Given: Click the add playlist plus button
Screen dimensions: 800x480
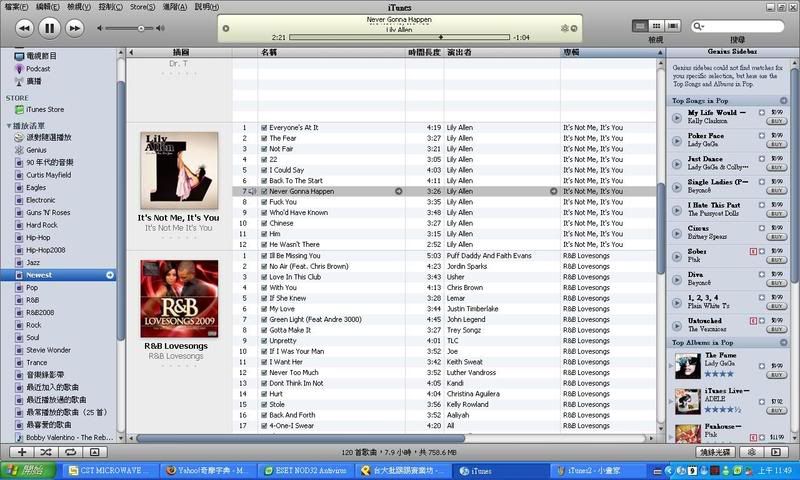Looking at the screenshot, I should coord(21,453).
